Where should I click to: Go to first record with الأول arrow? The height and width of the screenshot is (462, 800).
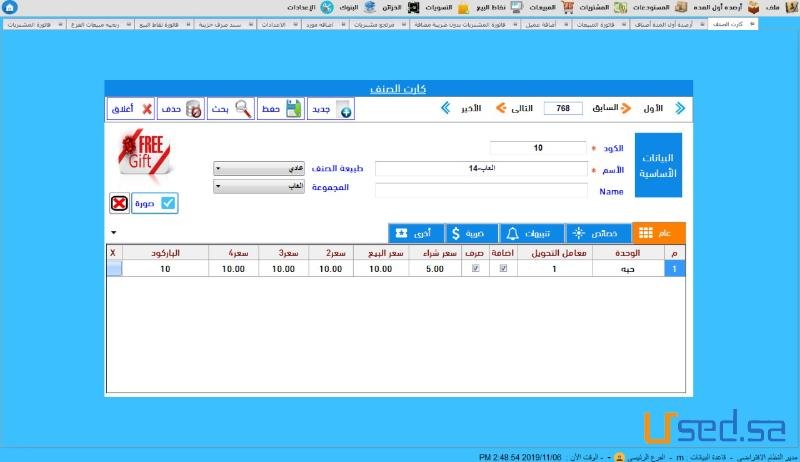click(x=680, y=108)
